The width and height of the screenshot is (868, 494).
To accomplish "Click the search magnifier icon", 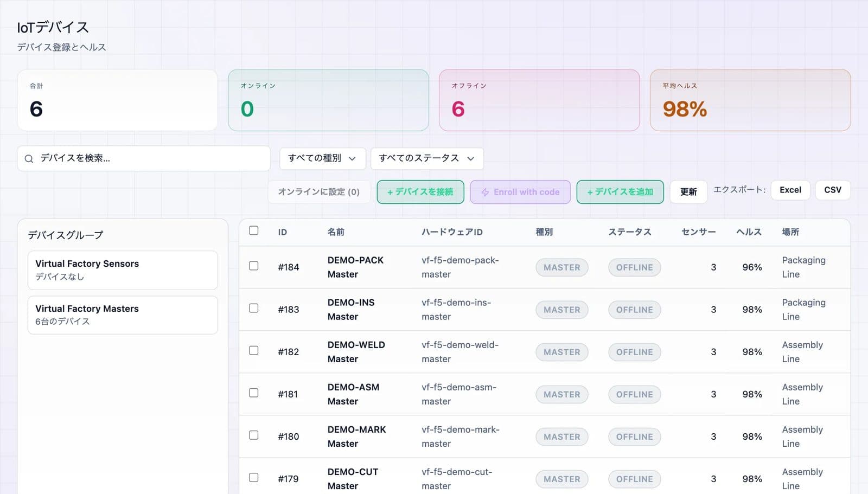I will (x=29, y=158).
